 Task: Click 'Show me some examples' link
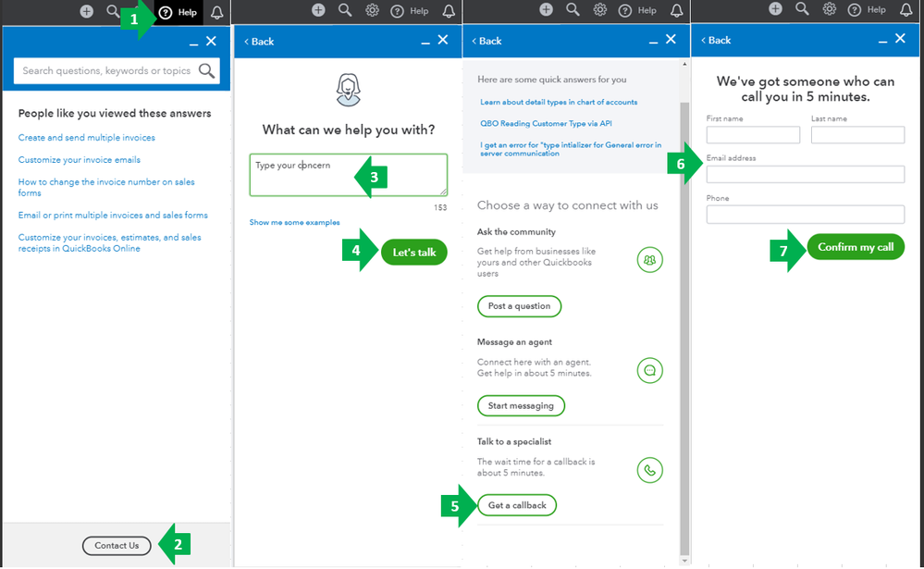coord(294,222)
